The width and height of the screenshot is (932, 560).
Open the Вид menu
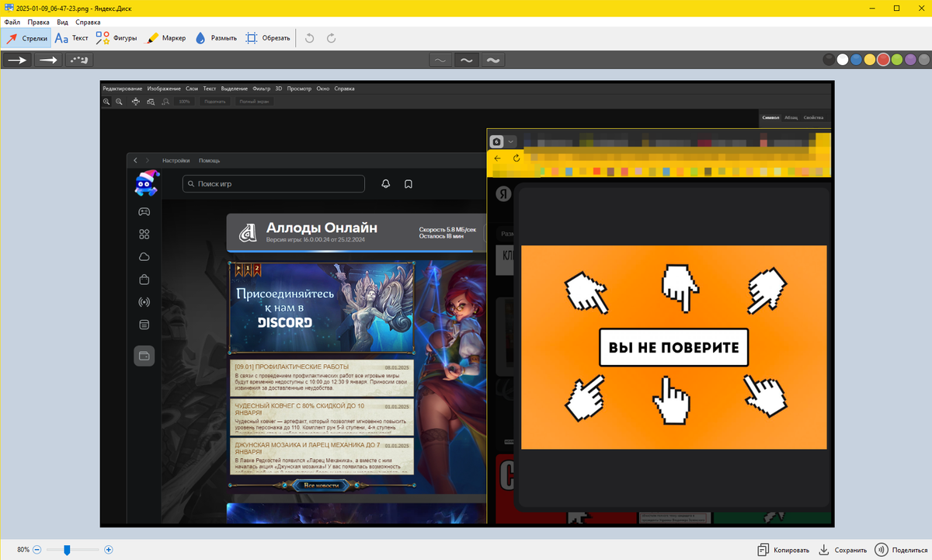62,23
